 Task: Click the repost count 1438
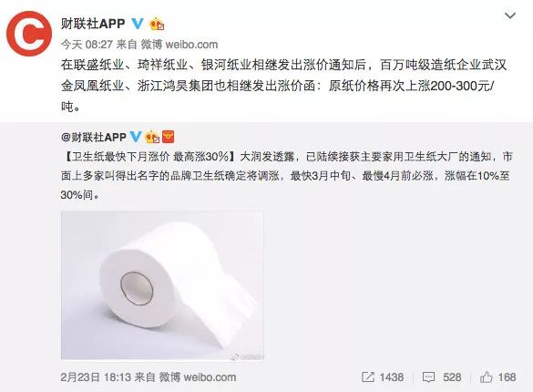click(x=392, y=377)
